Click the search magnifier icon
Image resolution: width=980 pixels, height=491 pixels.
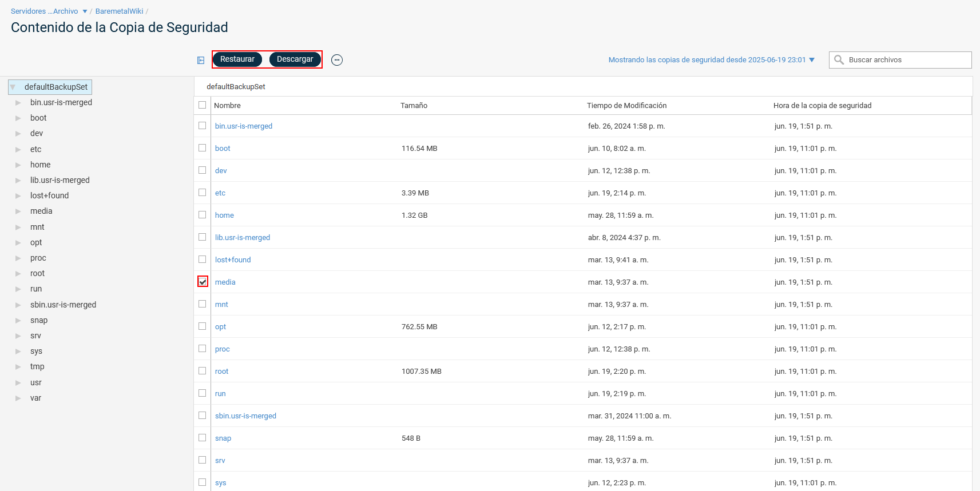pyautogui.click(x=839, y=60)
